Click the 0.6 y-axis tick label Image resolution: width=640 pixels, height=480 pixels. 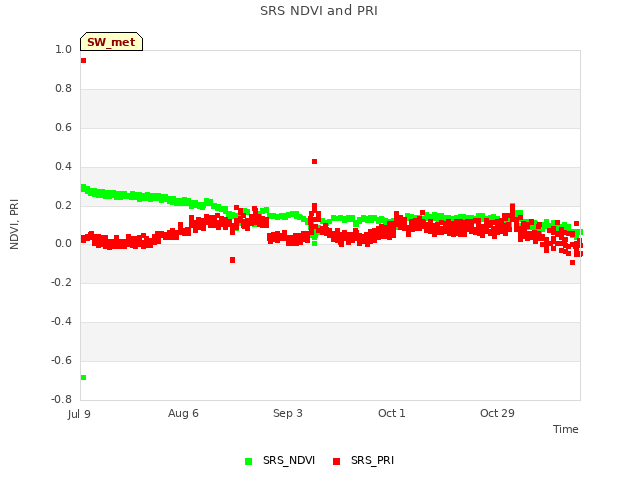click(63, 127)
